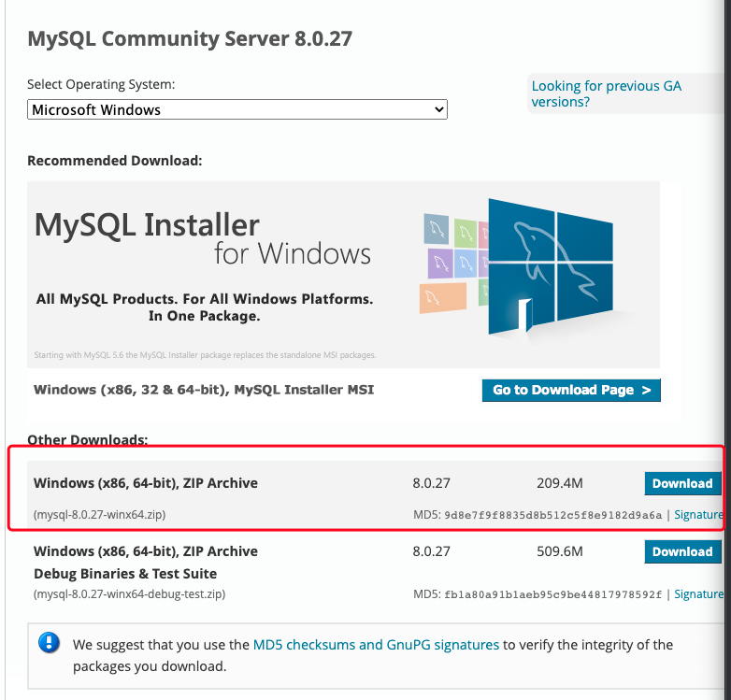Click the left purple dolphin tile
This screenshot has height=700, width=731.
441,263
